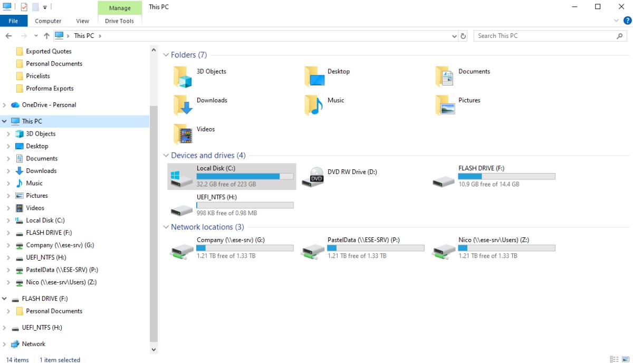Click the Properties quick access toolbar icon
The height and width of the screenshot is (364, 633).
(24, 7)
